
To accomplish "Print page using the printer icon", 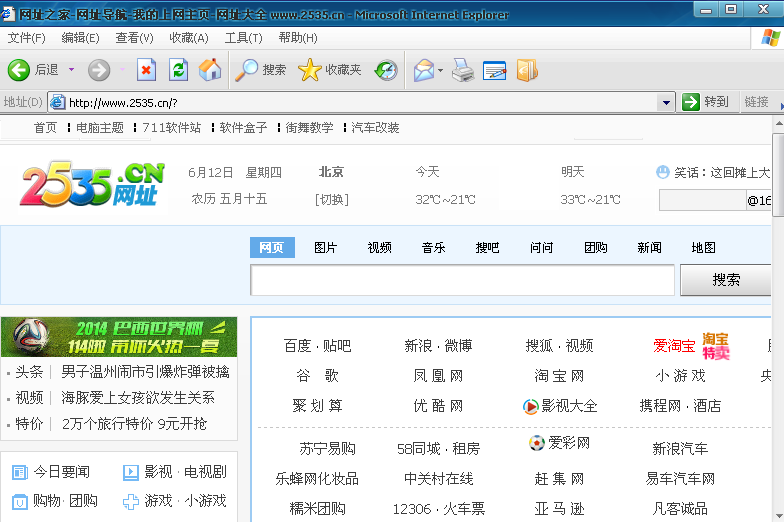I will (463, 70).
